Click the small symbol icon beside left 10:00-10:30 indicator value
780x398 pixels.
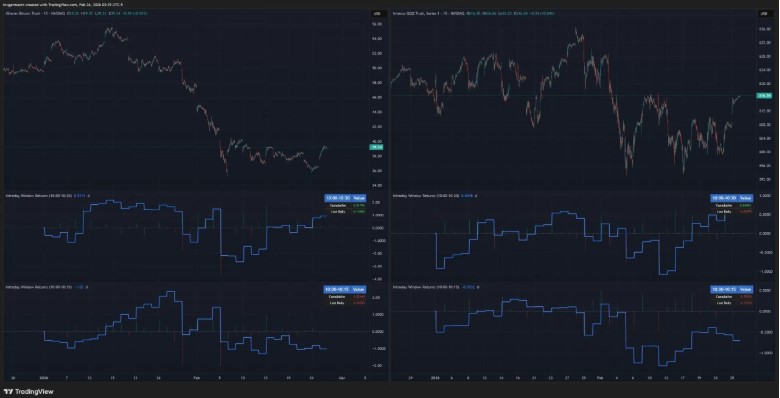click(89, 196)
